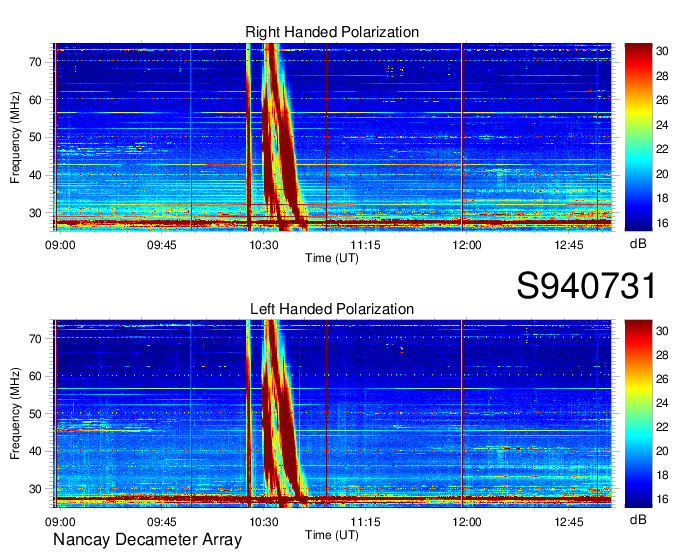Click the 60 MHz label on top plot
Image resolution: width=680 pixels, height=552 pixels.
click(36, 100)
